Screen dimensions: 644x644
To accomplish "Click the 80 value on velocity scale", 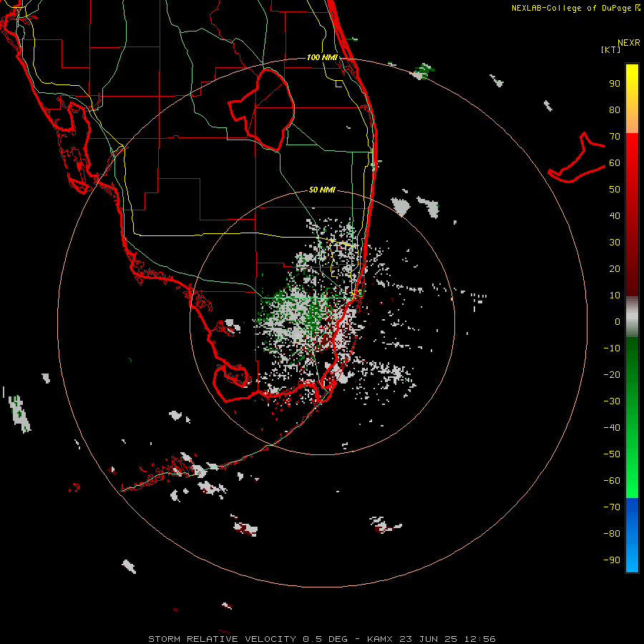I will 615,109.
